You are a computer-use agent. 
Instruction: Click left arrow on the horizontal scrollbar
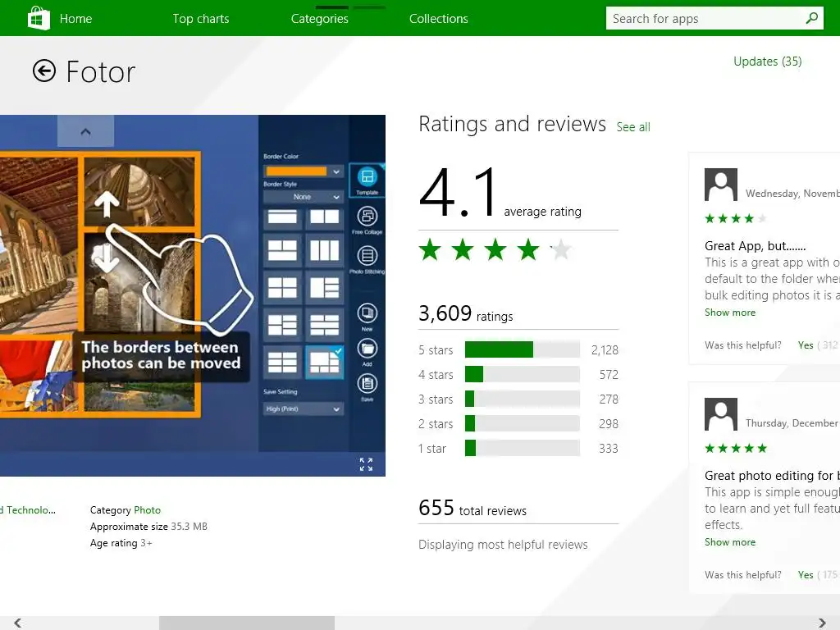tap(18, 623)
